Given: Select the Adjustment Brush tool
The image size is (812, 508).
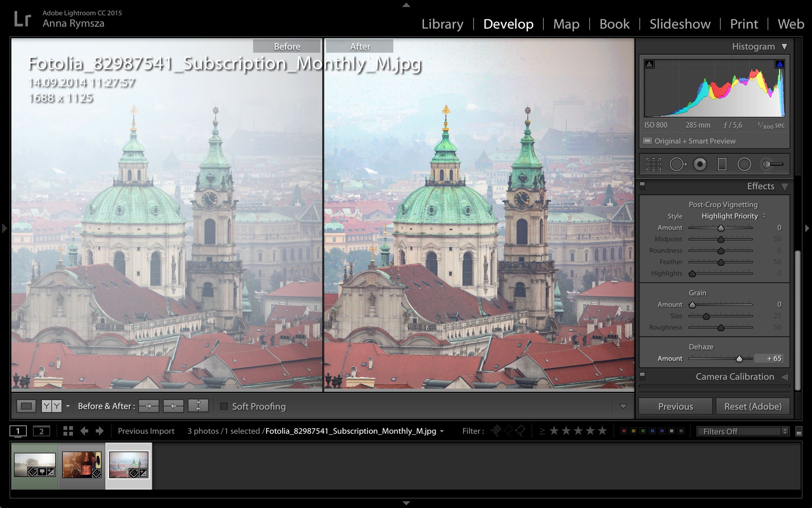Looking at the screenshot, I should tap(772, 164).
